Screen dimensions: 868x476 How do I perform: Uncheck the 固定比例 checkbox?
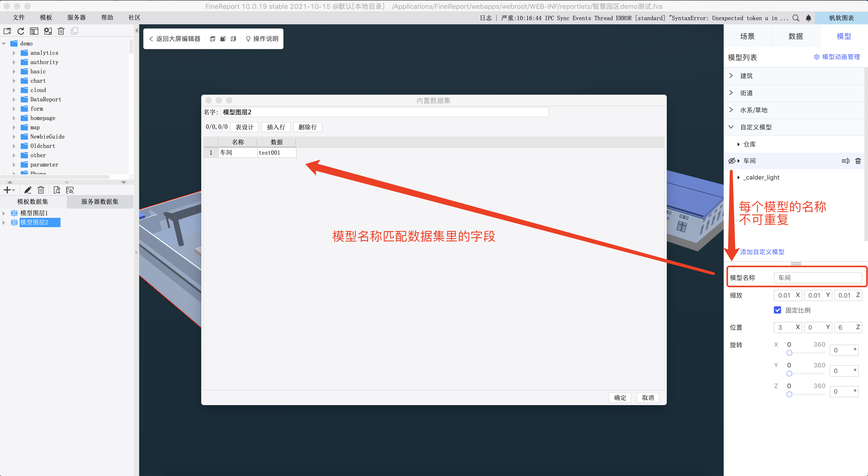pyautogui.click(x=777, y=310)
